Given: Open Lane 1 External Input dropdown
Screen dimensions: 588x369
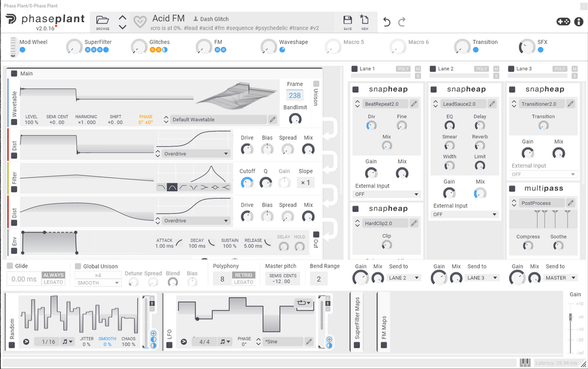Looking at the screenshot, I should (x=387, y=194).
